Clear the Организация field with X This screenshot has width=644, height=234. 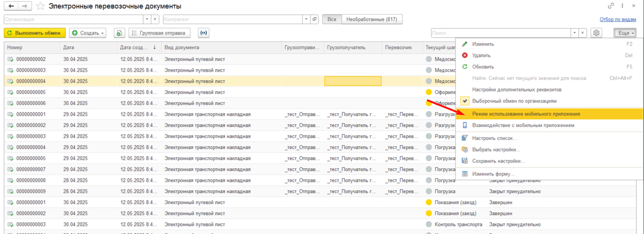pyautogui.click(x=155, y=19)
